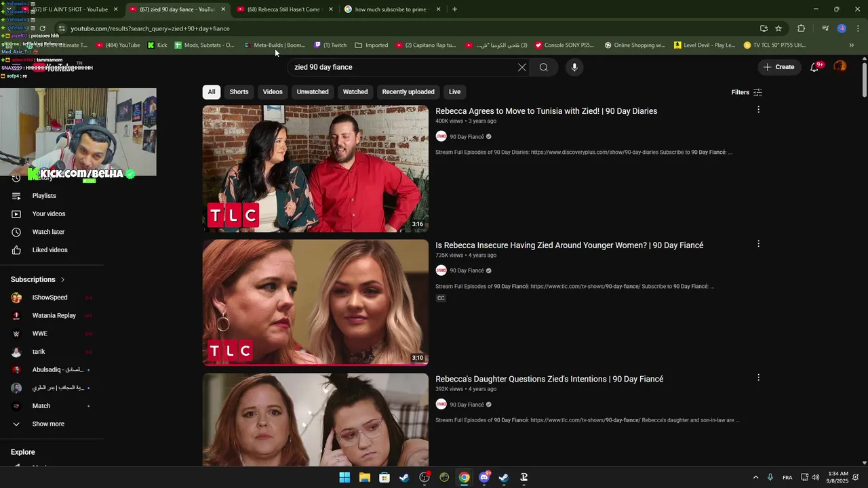This screenshot has width=868, height=488.
Task: Play the Rebecca and Zied red shirt thumbnail
Action: pyautogui.click(x=315, y=169)
